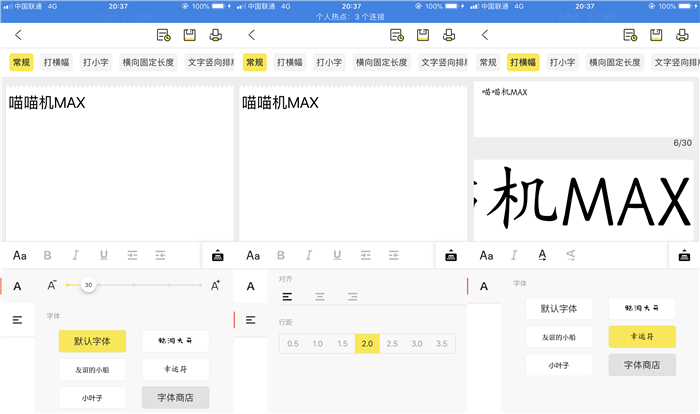Image resolution: width=700 pixels, height=414 pixels.
Task: Show keyboard via icon on right screen
Action: tap(684, 255)
